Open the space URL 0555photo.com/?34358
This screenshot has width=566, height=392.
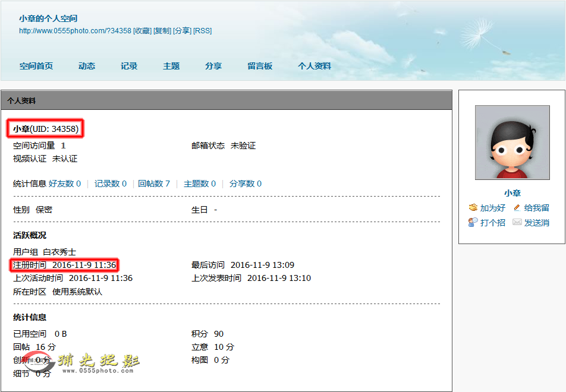click(x=75, y=31)
